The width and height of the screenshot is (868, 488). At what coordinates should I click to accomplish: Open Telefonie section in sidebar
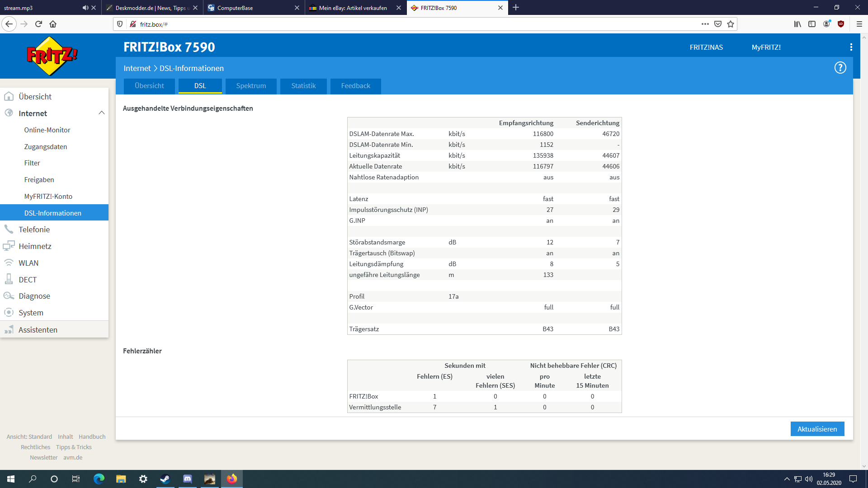point(34,230)
